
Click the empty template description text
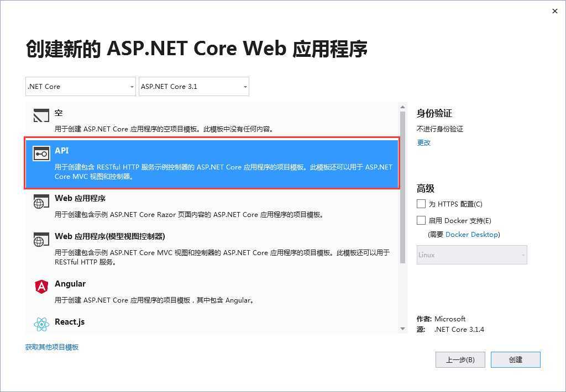(164, 129)
